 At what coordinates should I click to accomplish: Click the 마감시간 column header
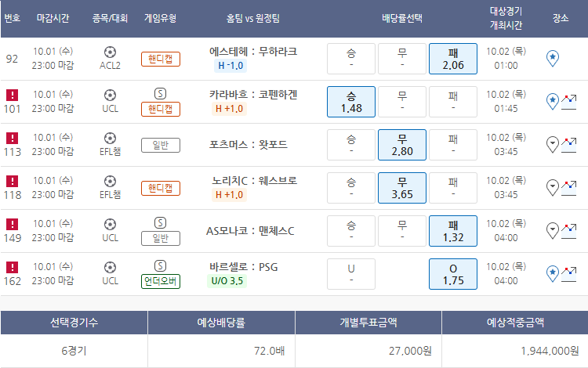pyautogui.click(x=54, y=18)
